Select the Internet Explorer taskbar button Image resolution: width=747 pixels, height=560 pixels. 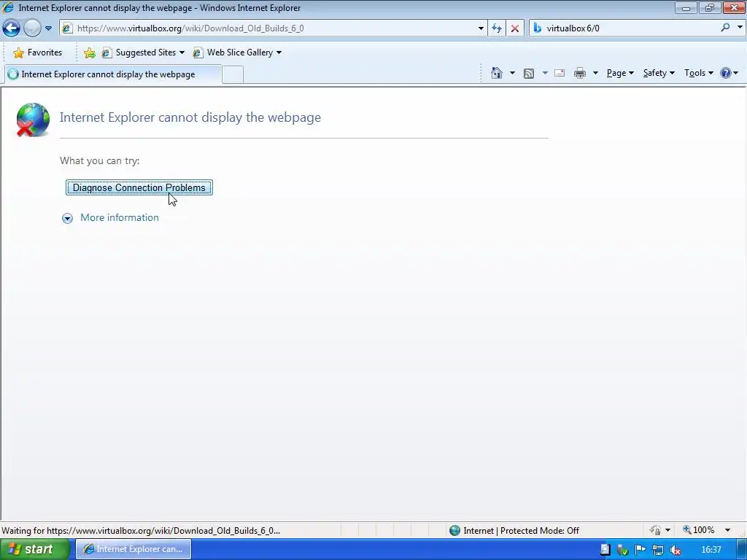click(x=134, y=549)
